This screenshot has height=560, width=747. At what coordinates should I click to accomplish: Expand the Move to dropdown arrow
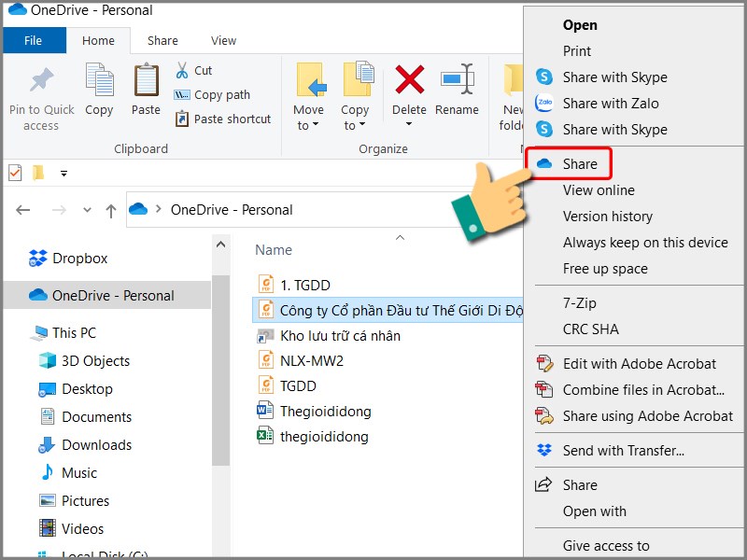pyautogui.click(x=316, y=125)
